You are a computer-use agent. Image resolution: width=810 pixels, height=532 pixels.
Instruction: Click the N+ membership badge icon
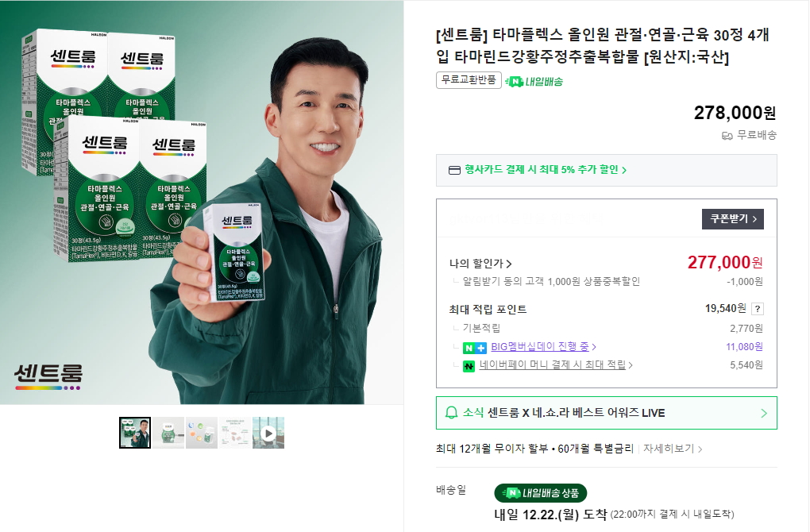click(474, 348)
